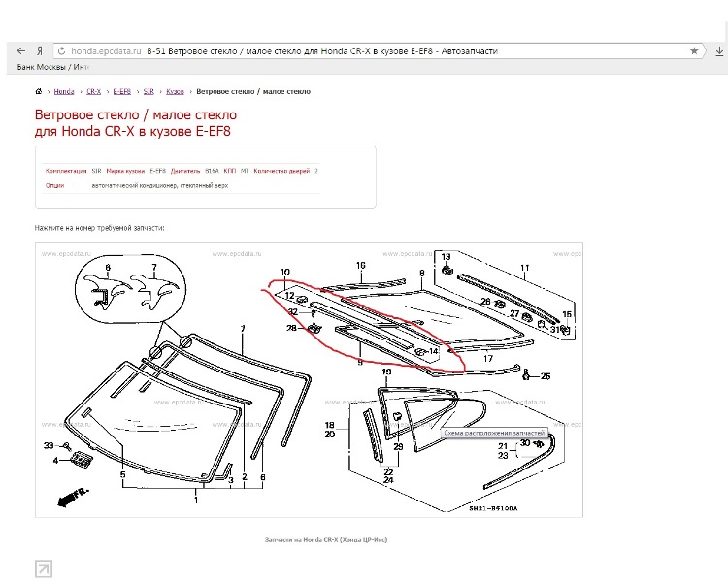Image resolution: width=728 pixels, height=582 pixels.
Task: Select part number 32 in the diagram
Action: tap(293, 312)
